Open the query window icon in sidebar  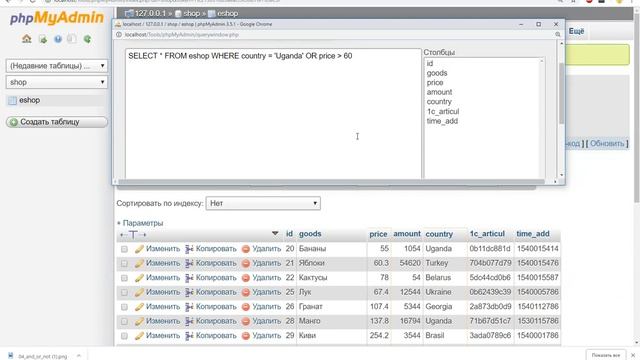coord(72,39)
